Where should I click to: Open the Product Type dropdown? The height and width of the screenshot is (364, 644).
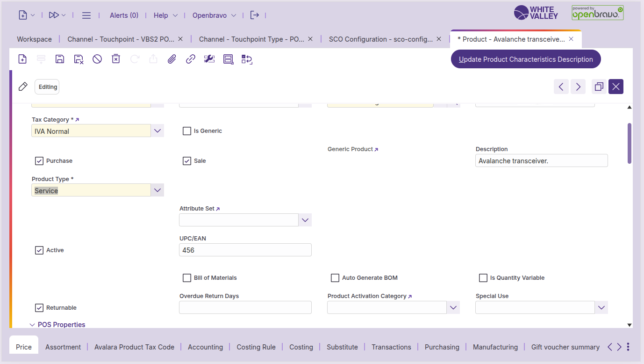157,190
